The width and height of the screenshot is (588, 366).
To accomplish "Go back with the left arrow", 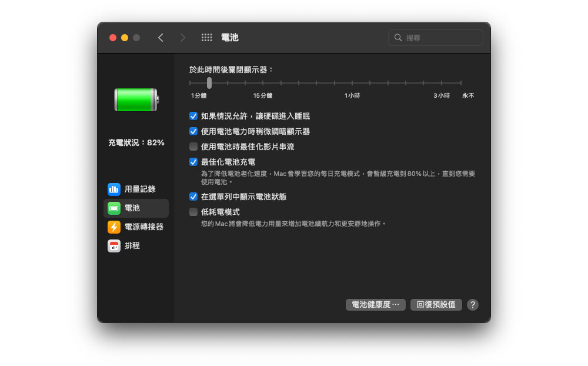I will (x=161, y=38).
